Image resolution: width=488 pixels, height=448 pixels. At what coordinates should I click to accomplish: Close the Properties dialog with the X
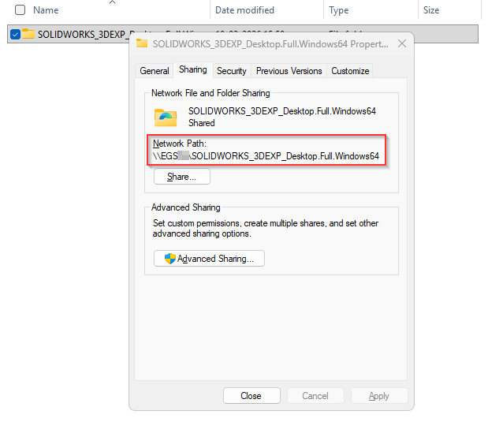tap(402, 43)
